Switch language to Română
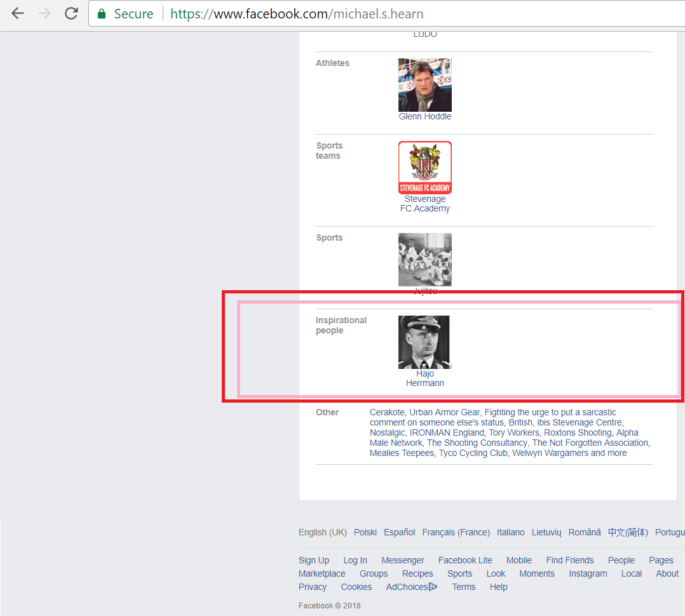 [x=585, y=533]
